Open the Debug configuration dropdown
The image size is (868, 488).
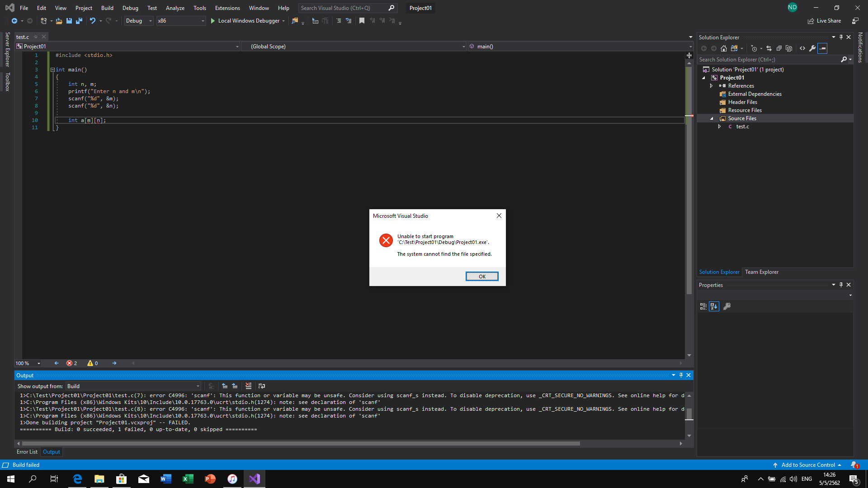tap(138, 21)
